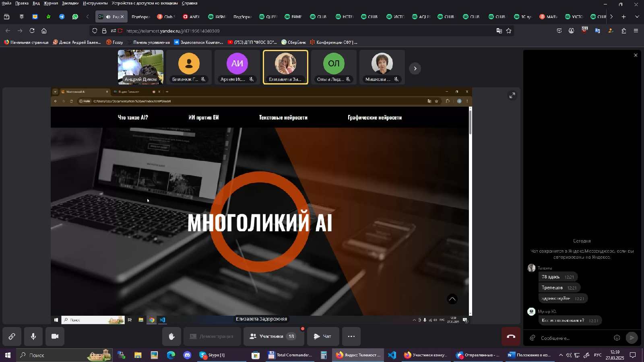This screenshot has width=644, height=362.
Task: Expand hidden system tray icons
Action: tap(562, 355)
